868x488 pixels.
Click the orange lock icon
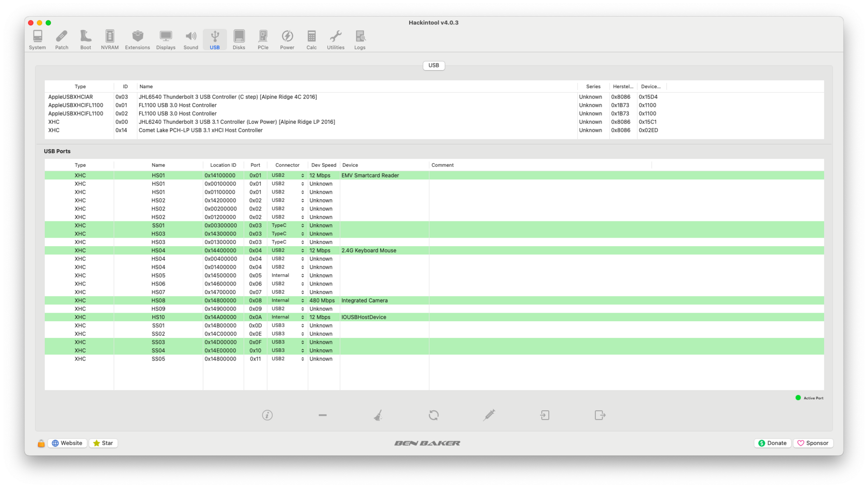(41, 443)
